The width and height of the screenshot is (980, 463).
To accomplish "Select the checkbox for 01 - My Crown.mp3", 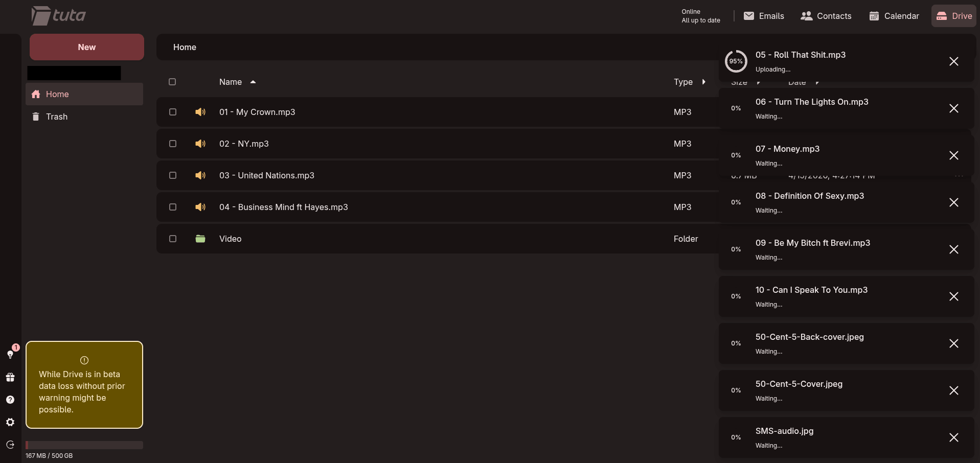I will click(172, 112).
